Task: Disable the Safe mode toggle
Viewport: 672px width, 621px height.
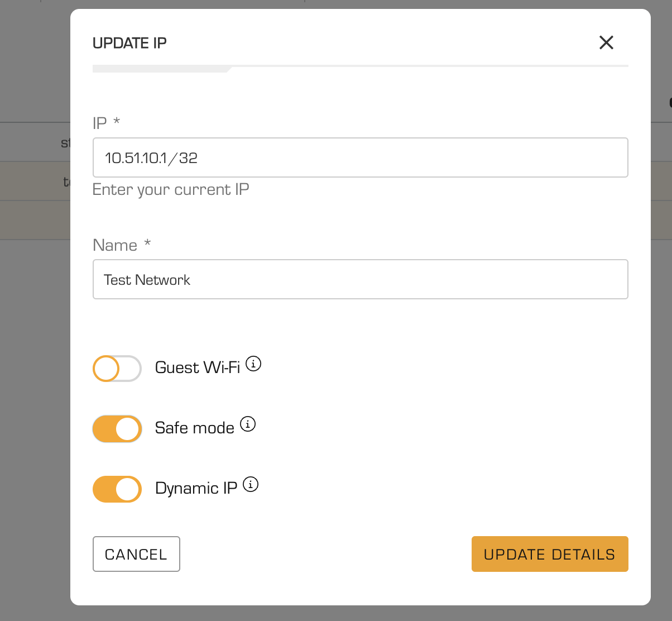Action: click(x=117, y=429)
